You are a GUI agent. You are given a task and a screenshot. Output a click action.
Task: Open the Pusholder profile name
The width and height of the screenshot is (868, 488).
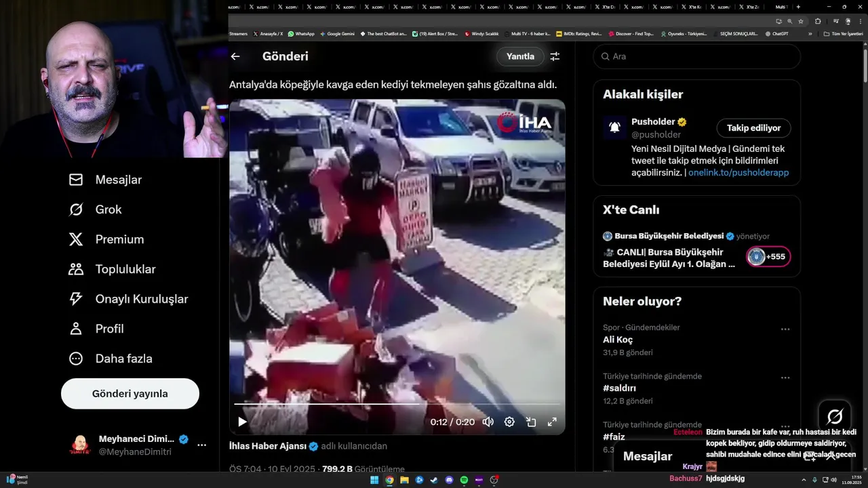tap(653, 122)
